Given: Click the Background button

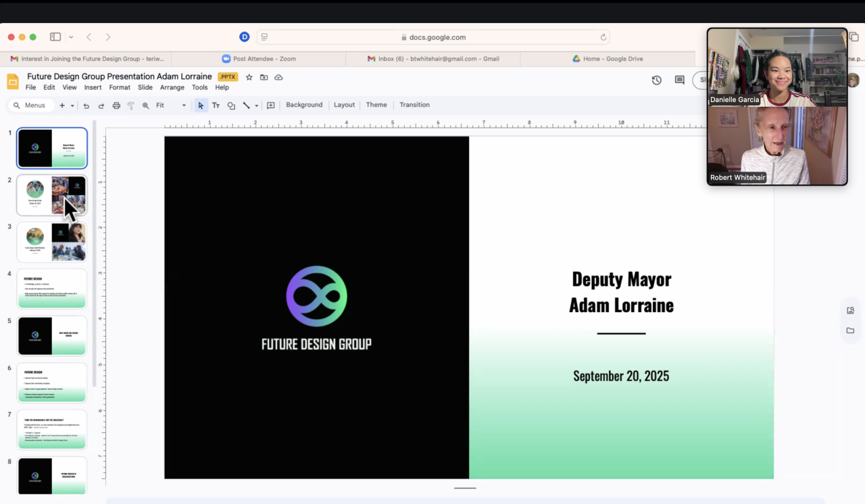Looking at the screenshot, I should tap(304, 105).
